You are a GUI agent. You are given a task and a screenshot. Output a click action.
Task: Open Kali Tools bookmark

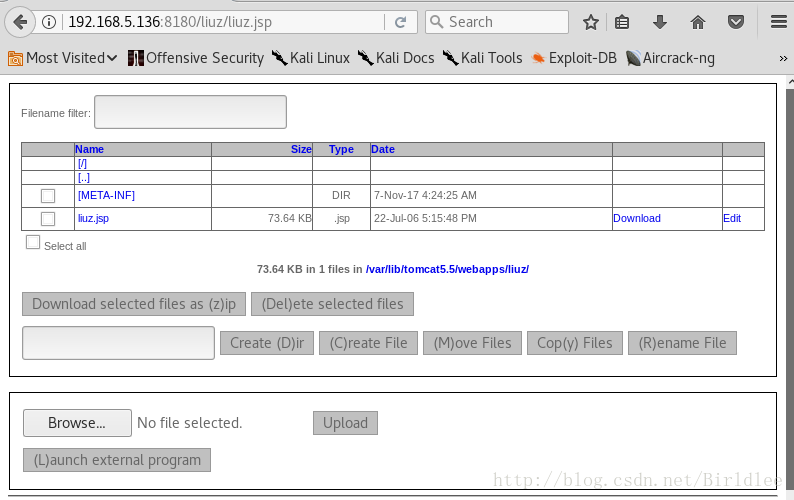pyautogui.click(x=483, y=58)
